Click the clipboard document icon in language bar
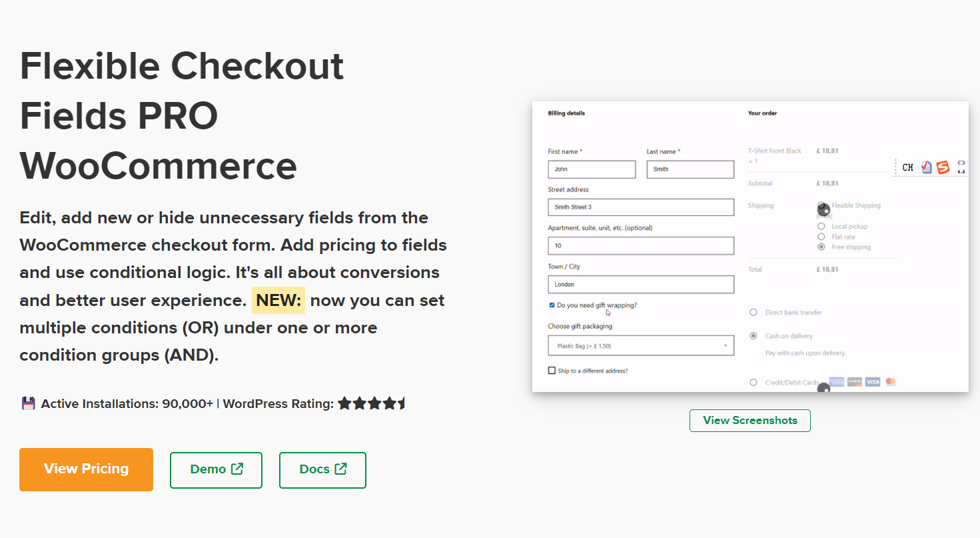 point(927,167)
